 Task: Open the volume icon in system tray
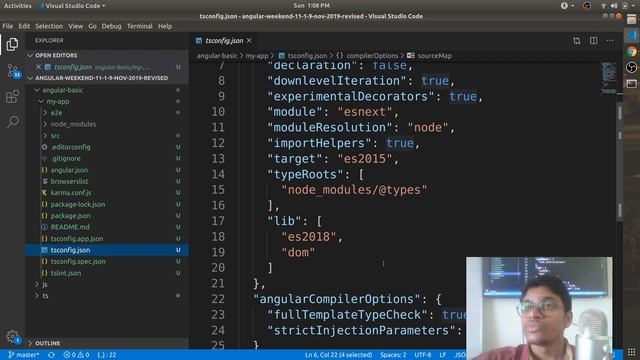click(x=614, y=6)
